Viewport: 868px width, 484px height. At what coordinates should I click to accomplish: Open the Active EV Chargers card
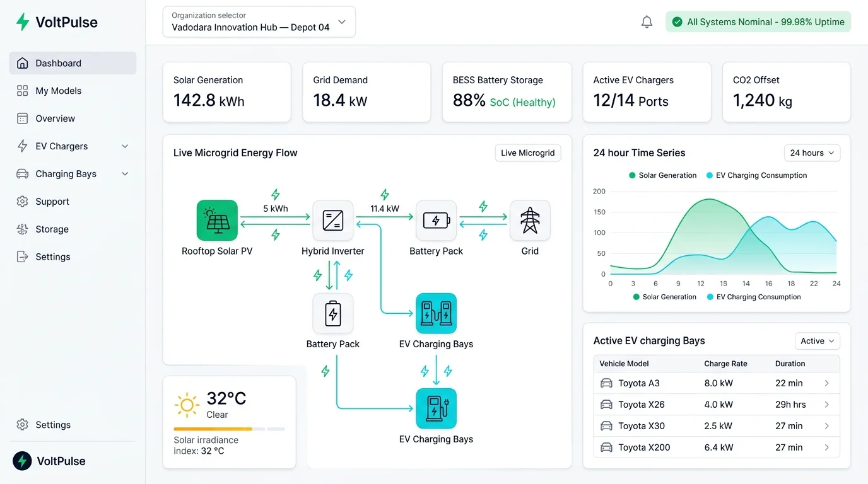point(647,92)
